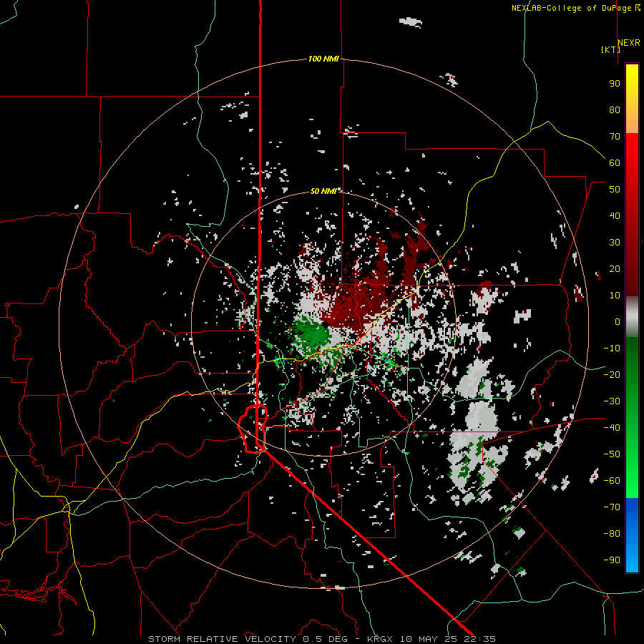This screenshot has height=644, width=644.
Task: Click the 10 MAY 25 date text
Action: [x=429, y=639]
